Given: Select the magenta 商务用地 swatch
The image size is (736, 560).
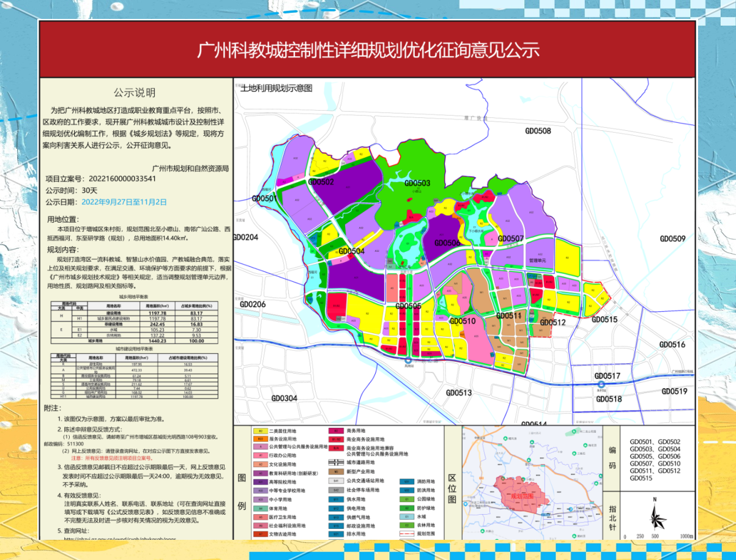Looking at the screenshot, I should click(x=336, y=431).
